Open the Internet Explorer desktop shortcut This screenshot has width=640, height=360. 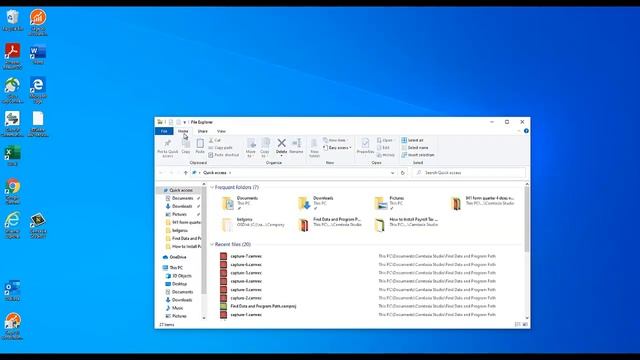[x=13, y=224]
